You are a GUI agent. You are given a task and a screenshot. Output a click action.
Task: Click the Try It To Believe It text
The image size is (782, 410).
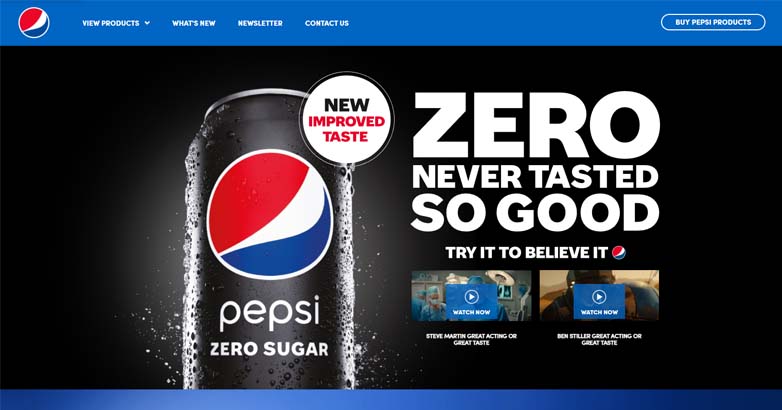click(527, 252)
